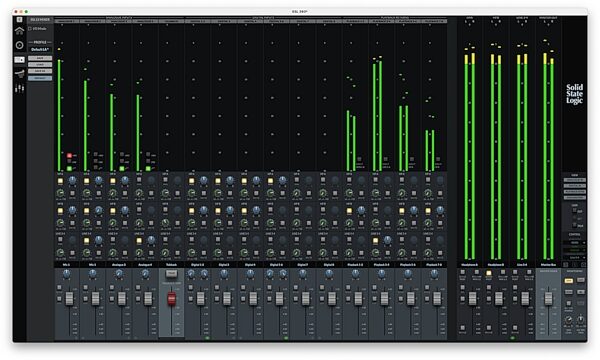This screenshot has width=600, height=360.
Task: Enable the I/O Mode checkbox
Action: [x=30, y=29]
